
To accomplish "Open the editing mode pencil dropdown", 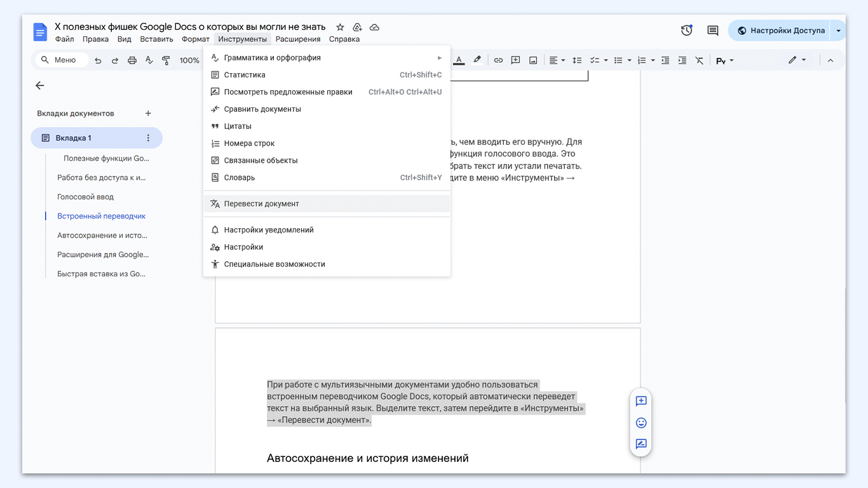I will tap(797, 60).
